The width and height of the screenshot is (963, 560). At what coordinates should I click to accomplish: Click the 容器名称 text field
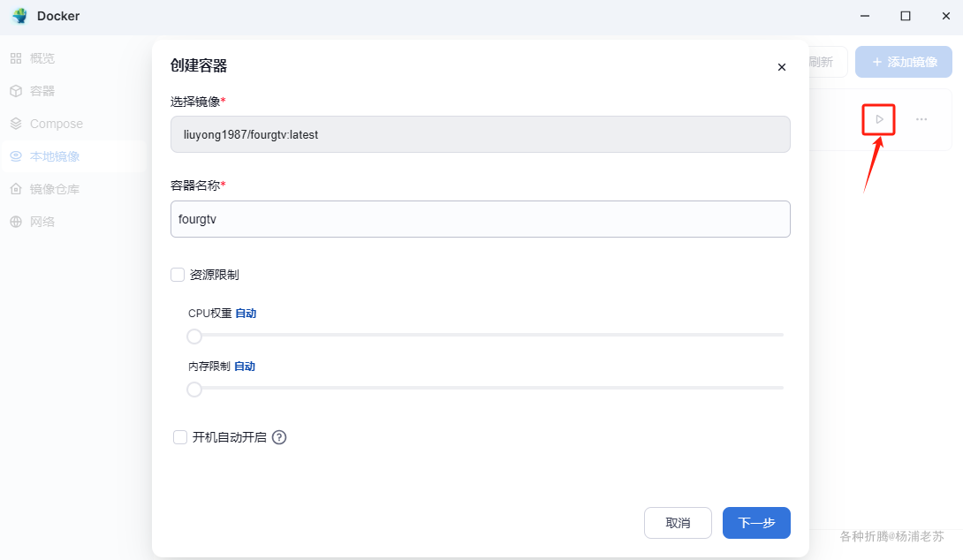pyautogui.click(x=480, y=219)
